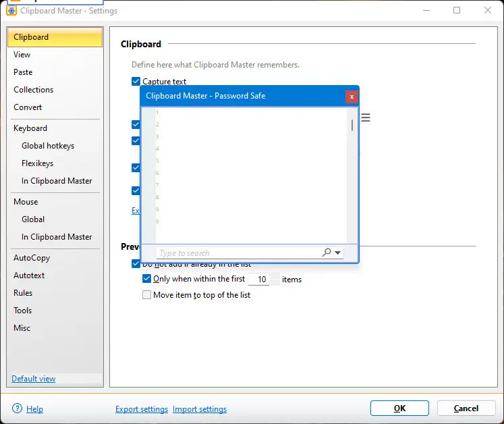Open the Help link
This screenshot has height=424, width=504.
coord(34,409)
